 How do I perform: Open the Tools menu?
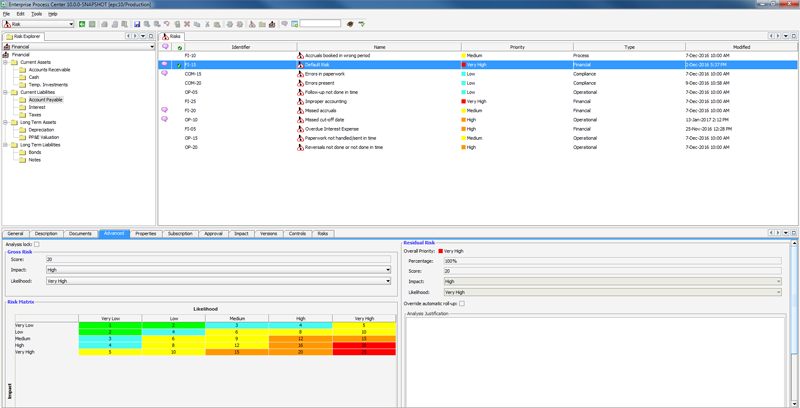(x=36, y=14)
